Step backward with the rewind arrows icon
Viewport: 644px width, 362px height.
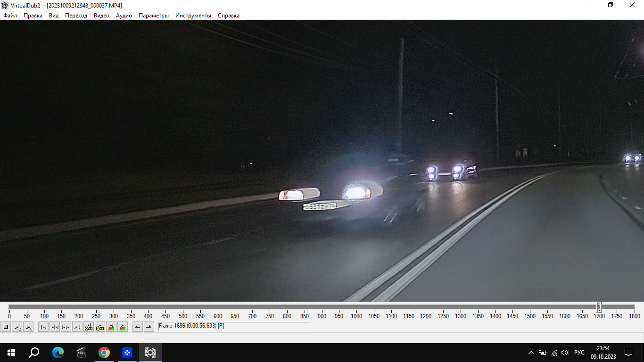[55, 327]
